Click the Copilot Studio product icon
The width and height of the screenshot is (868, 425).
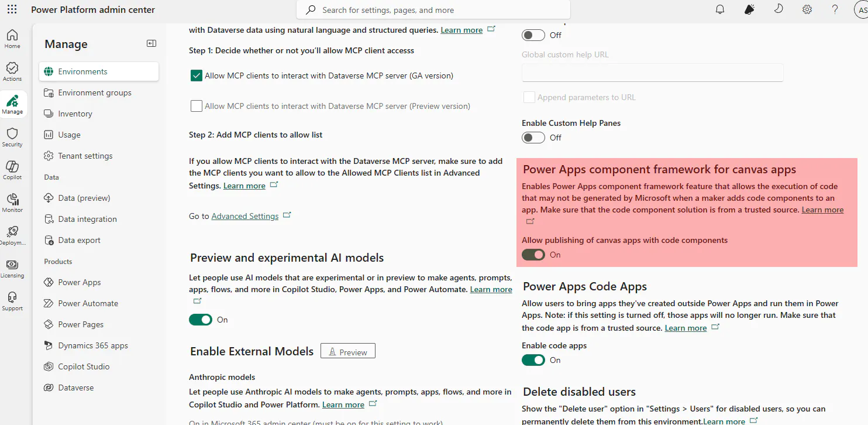click(x=49, y=366)
